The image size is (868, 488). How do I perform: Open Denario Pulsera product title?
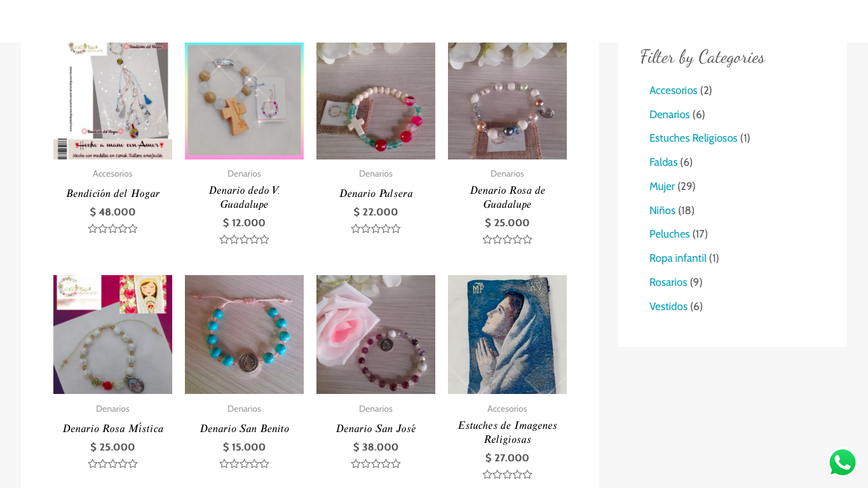click(376, 193)
